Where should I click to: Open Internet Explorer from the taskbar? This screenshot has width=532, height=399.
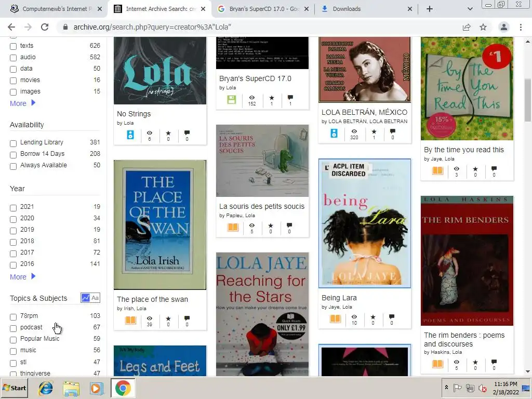tap(46, 388)
